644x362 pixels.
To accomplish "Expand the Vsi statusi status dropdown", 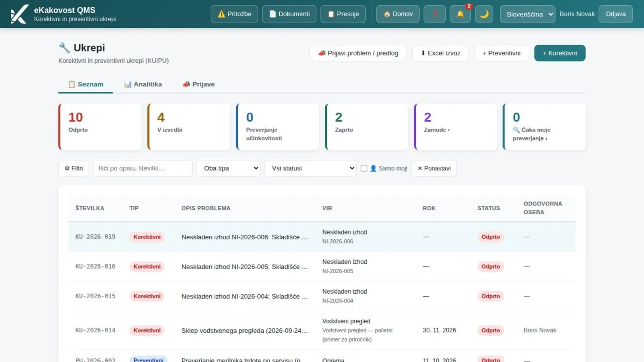I will (310, 168).
